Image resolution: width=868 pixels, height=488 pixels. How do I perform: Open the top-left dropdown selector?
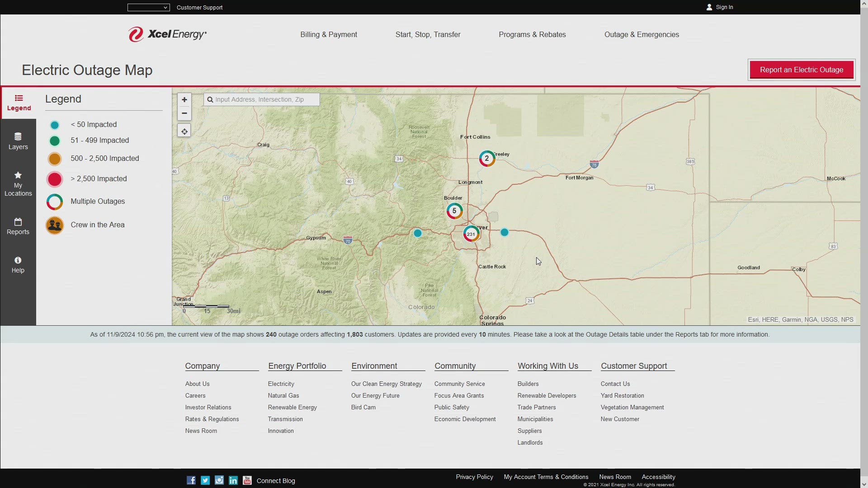(148, 7)
